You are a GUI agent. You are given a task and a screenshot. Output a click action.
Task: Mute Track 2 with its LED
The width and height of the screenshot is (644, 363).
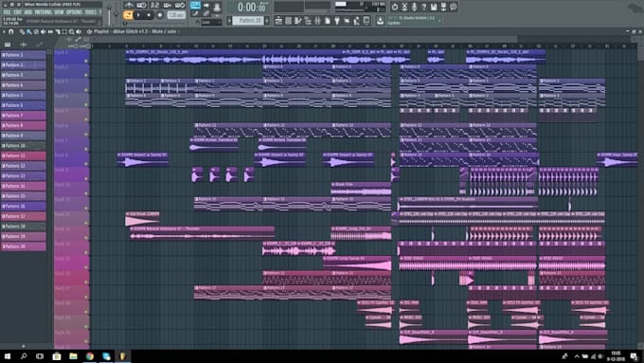pos(86,75)
